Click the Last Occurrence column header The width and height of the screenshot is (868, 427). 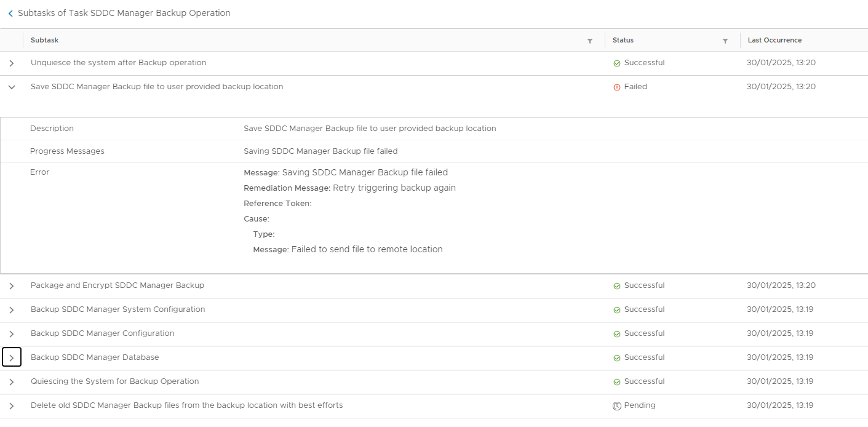coord(774,40)
